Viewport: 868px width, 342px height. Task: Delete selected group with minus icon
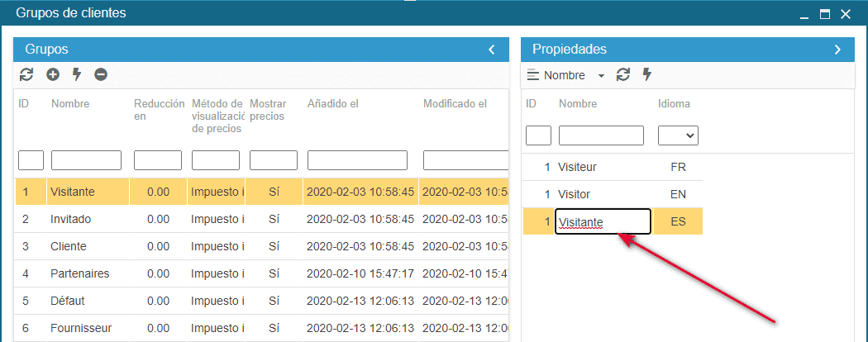coord(101,74)
